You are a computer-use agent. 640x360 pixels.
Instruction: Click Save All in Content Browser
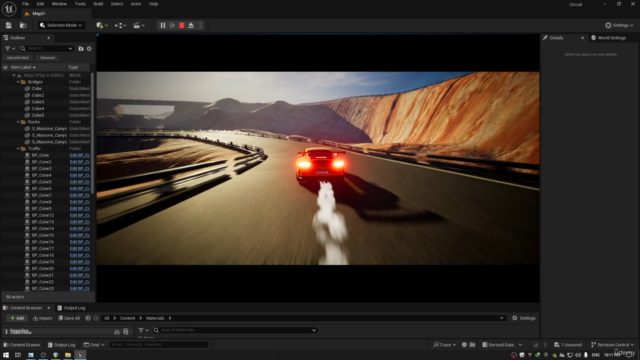coord(69,318)
